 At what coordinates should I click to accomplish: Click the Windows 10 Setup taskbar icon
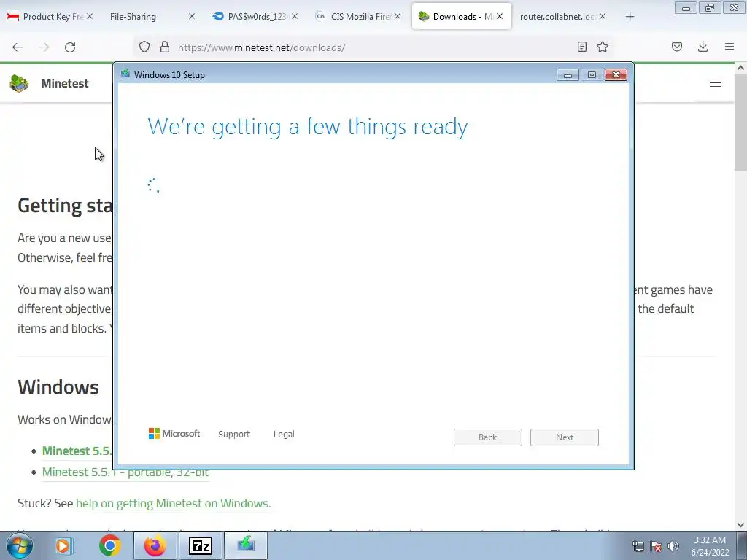[246, 545]
